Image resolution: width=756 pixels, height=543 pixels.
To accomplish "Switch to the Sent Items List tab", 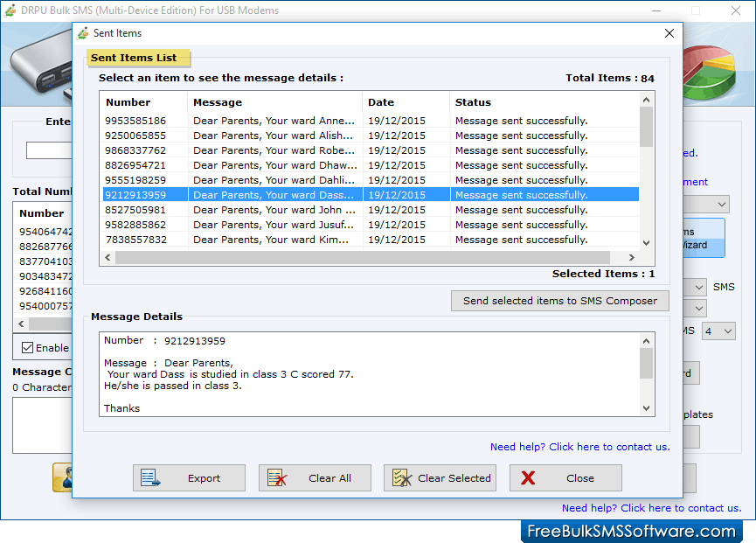I will [x=137, y=57].
